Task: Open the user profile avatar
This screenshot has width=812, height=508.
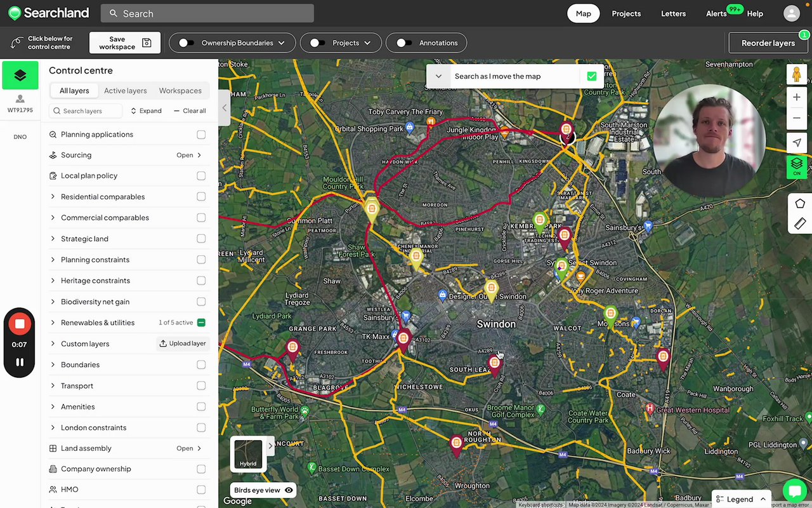Action: pos(792,13)
